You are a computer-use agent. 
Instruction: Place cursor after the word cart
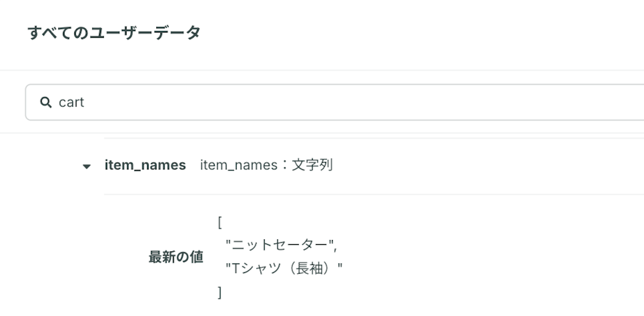85,102
